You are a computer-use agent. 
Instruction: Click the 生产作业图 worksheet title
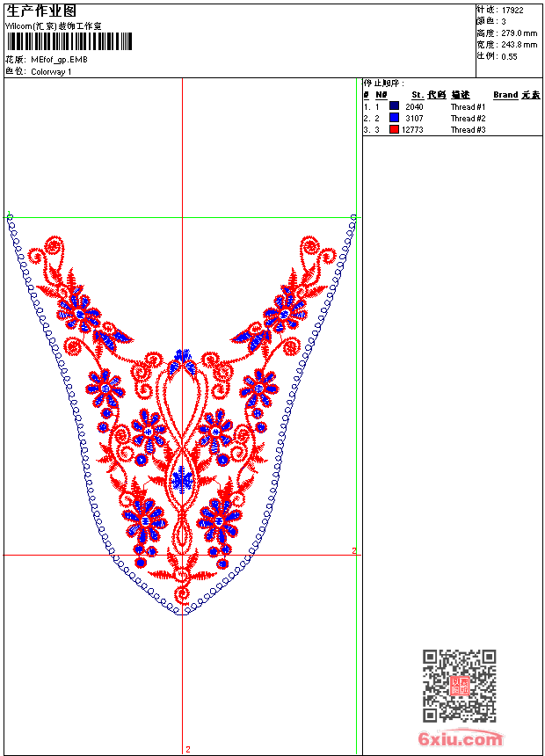[41, 11]
